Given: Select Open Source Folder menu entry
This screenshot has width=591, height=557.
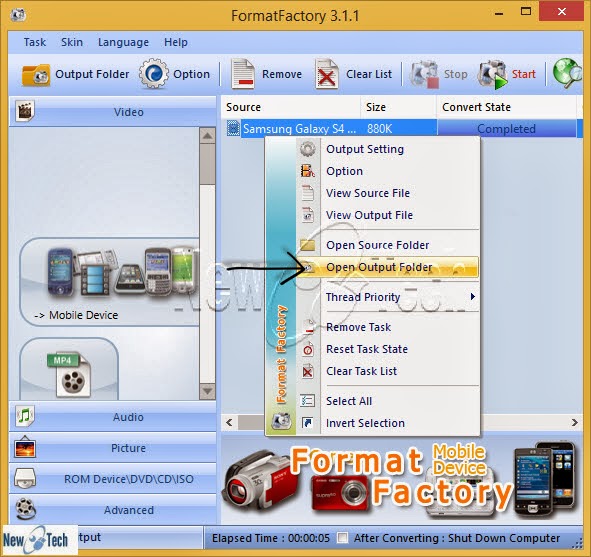Looking at the screenshot, I should pyautogui.click(x=387, y=245).
